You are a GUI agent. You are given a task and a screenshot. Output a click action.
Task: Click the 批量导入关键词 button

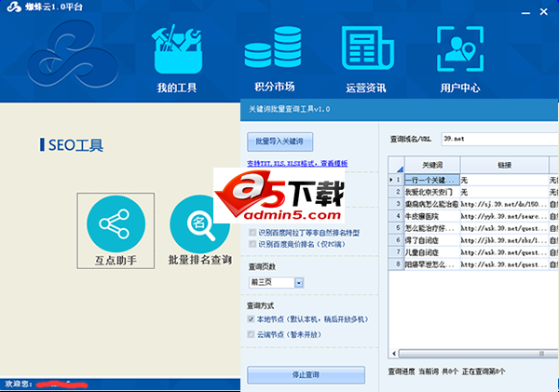point(279,142)
